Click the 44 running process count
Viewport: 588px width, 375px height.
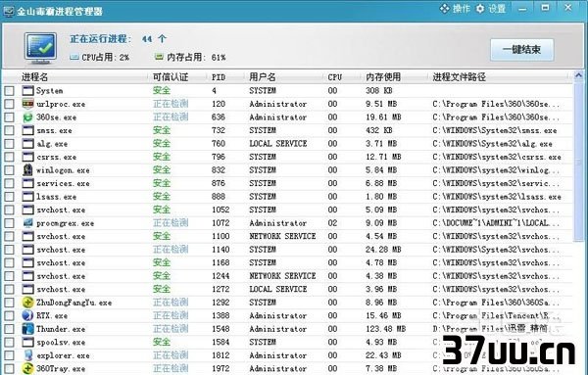tap(147, 38)
